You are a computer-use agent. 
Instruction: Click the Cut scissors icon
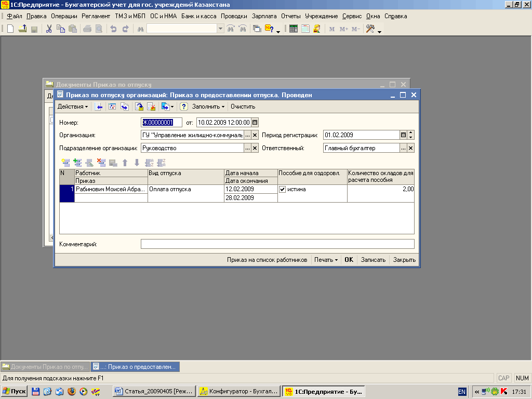49,29
